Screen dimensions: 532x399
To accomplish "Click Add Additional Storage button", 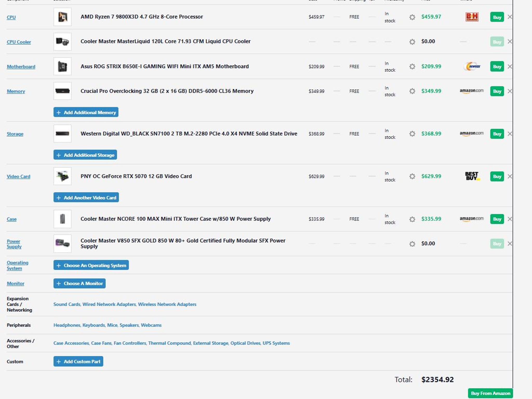I will point(85,155).
